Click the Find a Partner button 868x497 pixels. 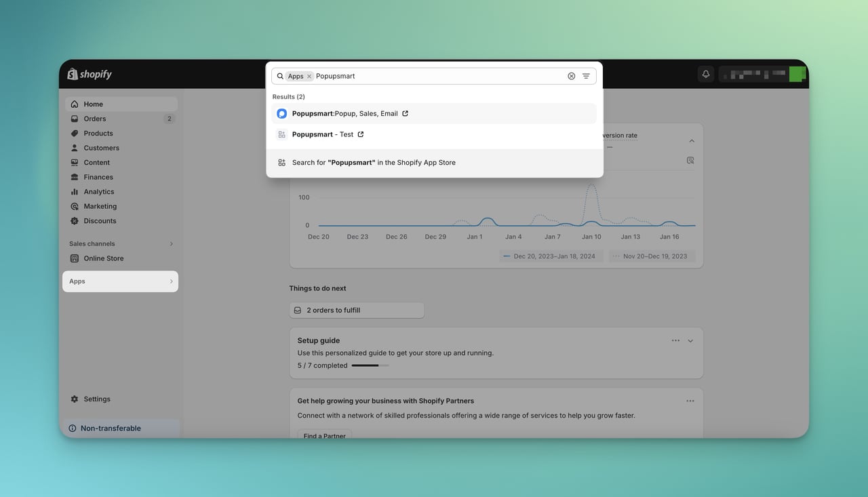pyautogui.click(x=325, y=435)
